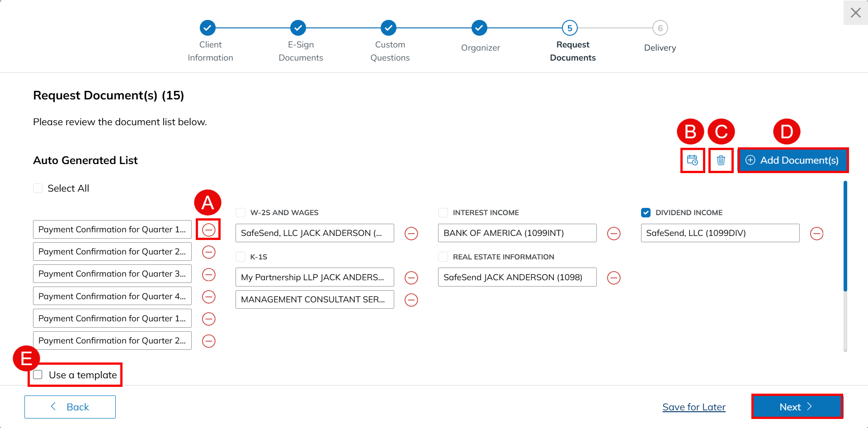Click Add Document(s) button
The width and height of the screenshot is (868, 428).
click(793, 160)
